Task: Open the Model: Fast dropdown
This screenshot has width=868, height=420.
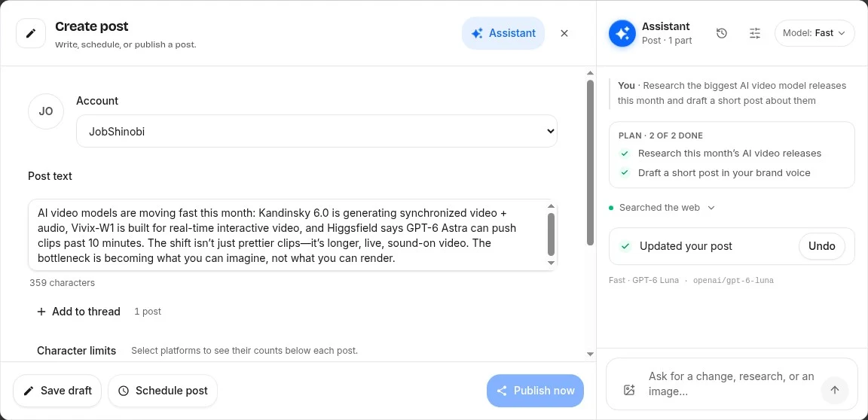Action: click(x=815, y=33)
